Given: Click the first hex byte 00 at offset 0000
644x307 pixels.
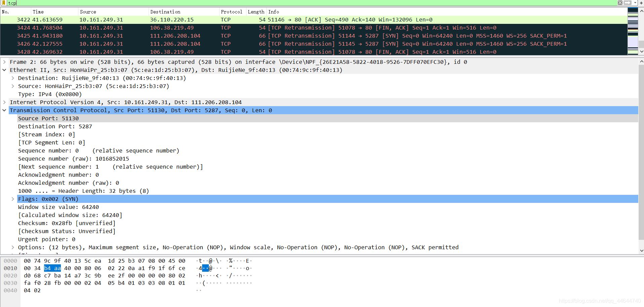Looking at the screenshot, I should point(27,261).
